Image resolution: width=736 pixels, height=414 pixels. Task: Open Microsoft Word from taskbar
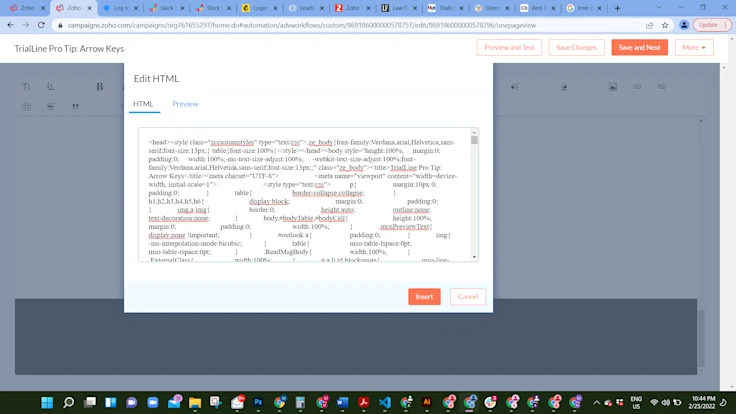click(x=342, y=402)
